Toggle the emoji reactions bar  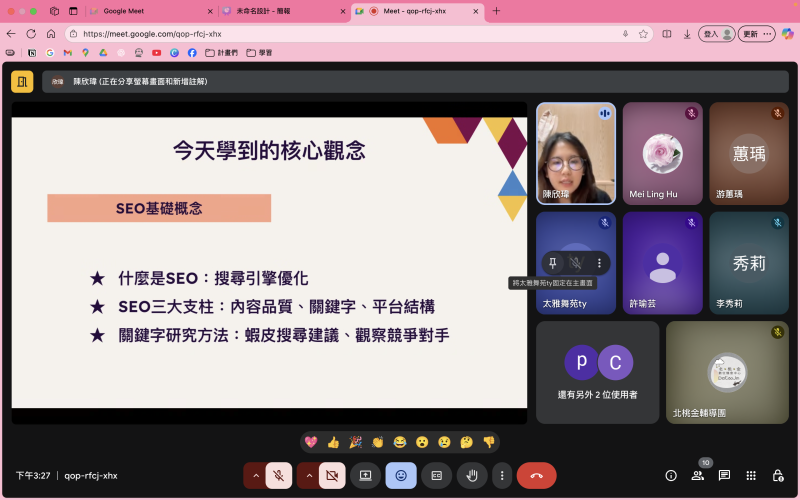[x=401, y=476]
